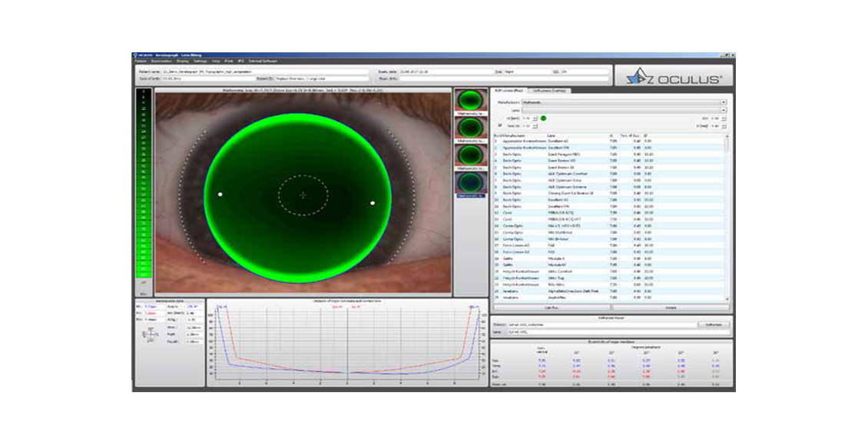
Task: Click the Calc fluo button
Action: 552,307
